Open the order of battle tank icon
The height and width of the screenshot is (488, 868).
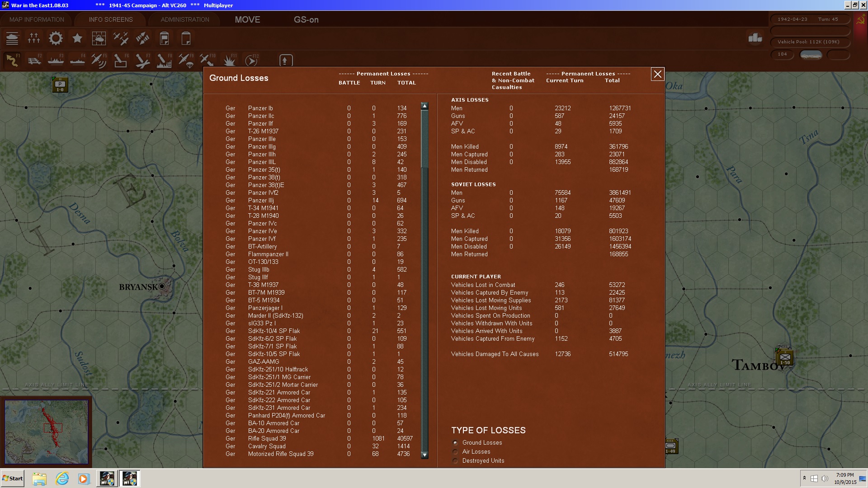pos(12,38)
